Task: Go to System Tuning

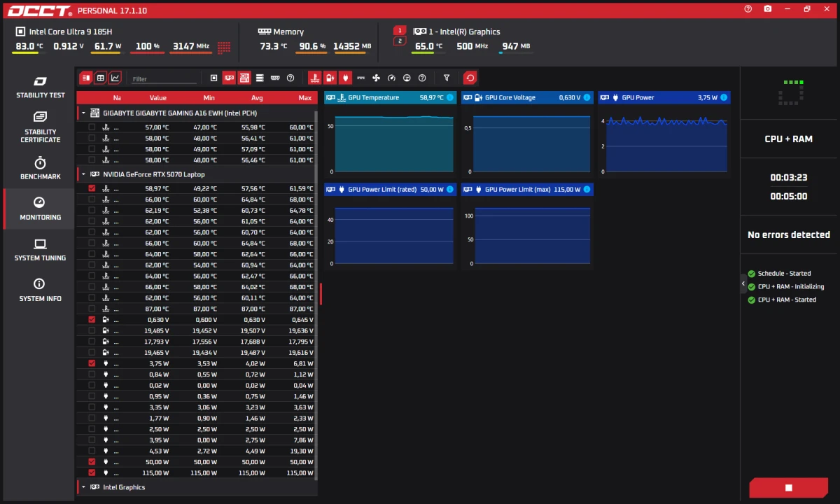Action: 40,250
